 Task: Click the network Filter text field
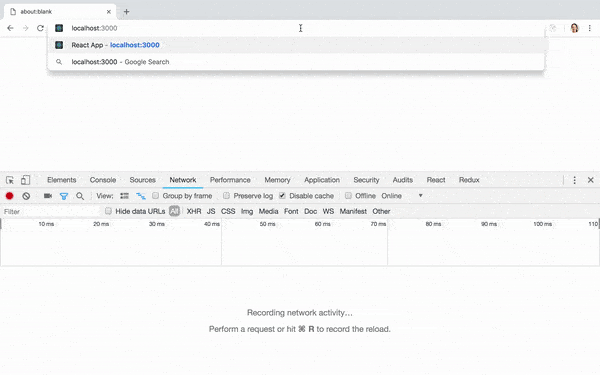50,212
